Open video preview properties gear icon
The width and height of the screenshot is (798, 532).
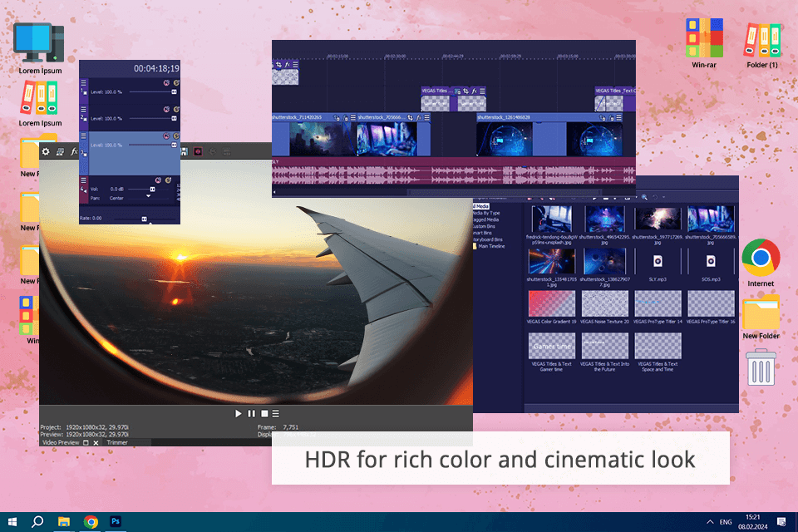tap(46, 152)
